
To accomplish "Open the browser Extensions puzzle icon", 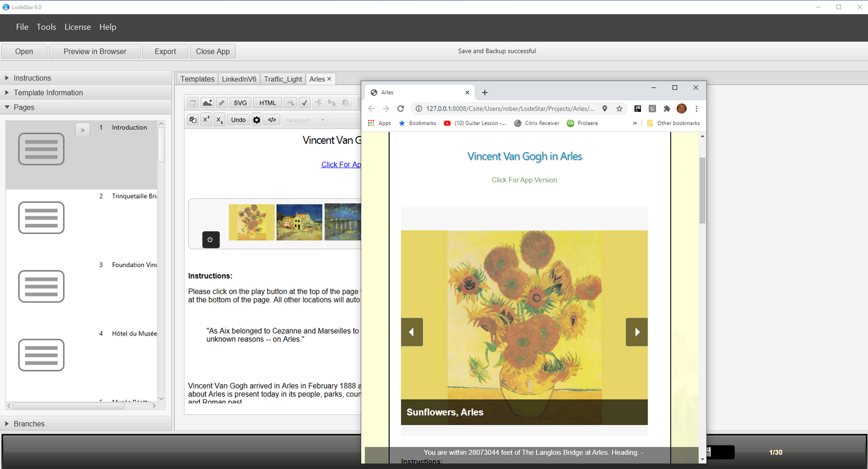I will [x=667, y=109].
